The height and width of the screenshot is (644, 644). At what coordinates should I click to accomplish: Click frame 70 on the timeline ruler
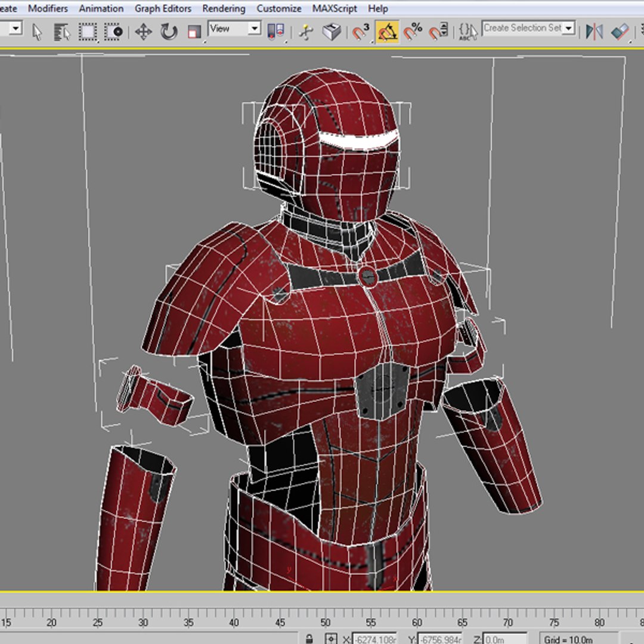coord(508,622)
